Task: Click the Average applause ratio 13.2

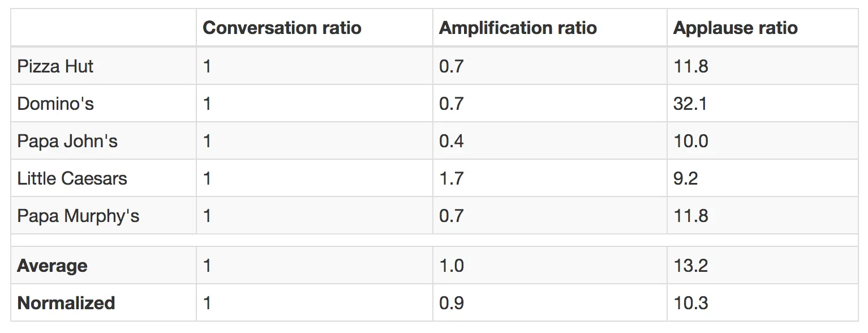Action: [690, 266]
